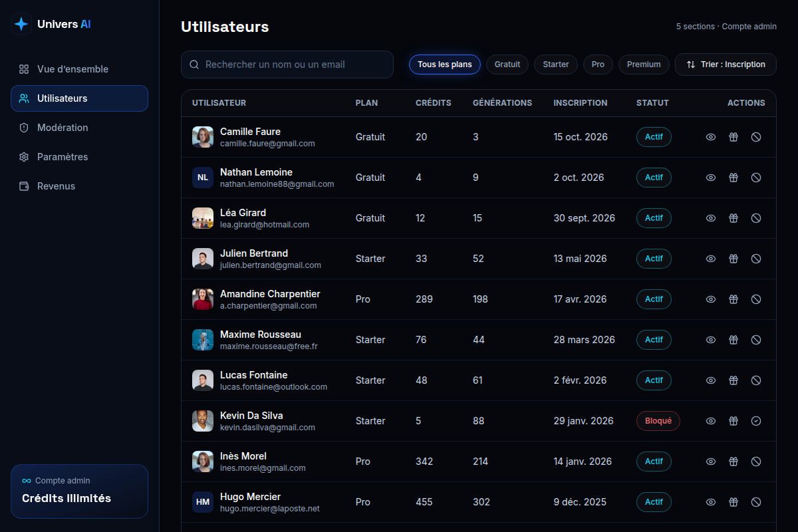Click the HM avatar for Hugo Mercier
Screen dimensions: 798x532
click(203, 502)
